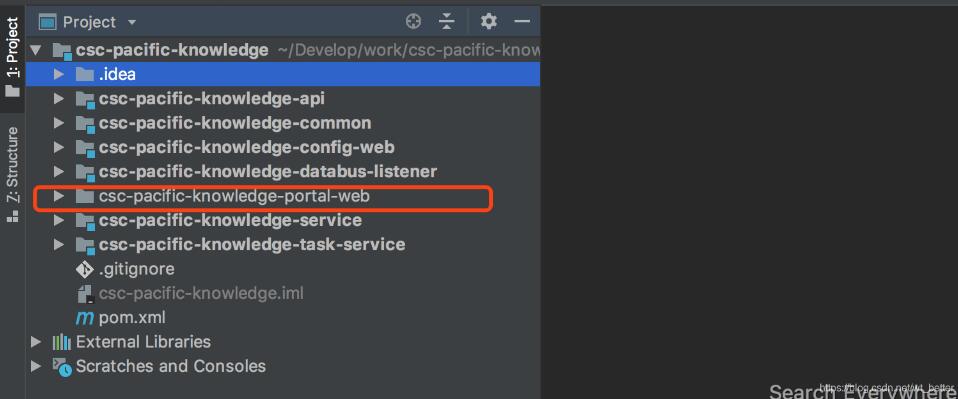Select csc-pacific-knowledge-databus-listener module
958x399 pixels.
tap(268, 172)
